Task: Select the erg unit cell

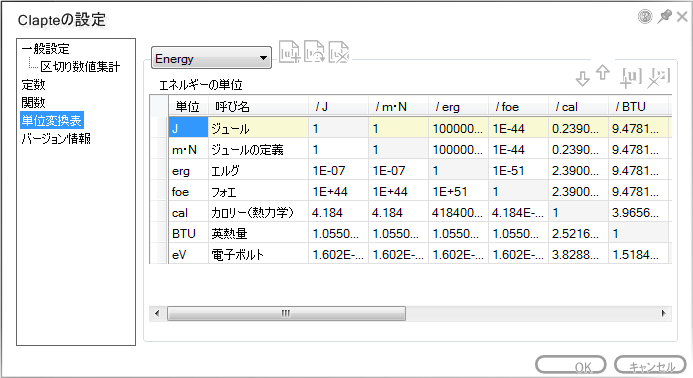Action: [188, 170]
